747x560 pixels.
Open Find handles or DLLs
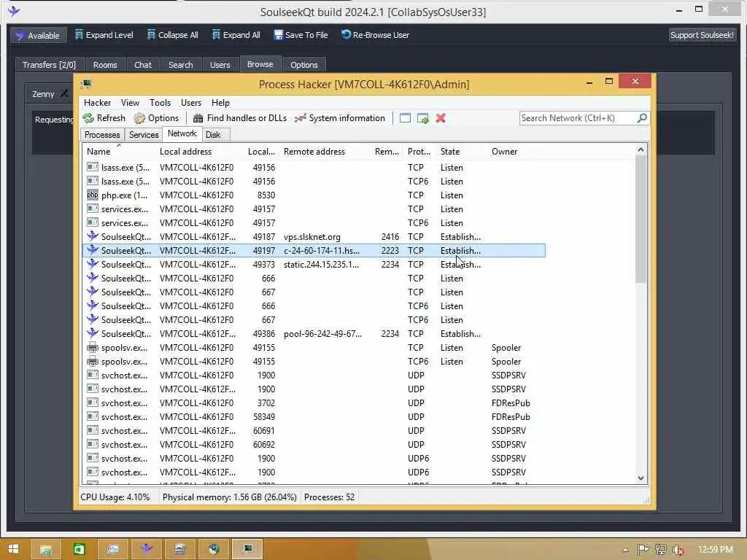point(239,118)
